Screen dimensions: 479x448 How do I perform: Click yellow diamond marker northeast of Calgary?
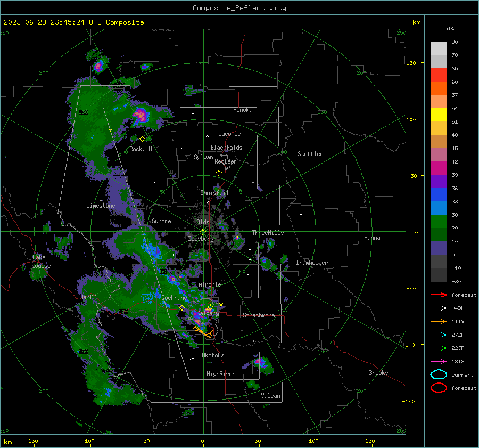click(x=210, y=307)
